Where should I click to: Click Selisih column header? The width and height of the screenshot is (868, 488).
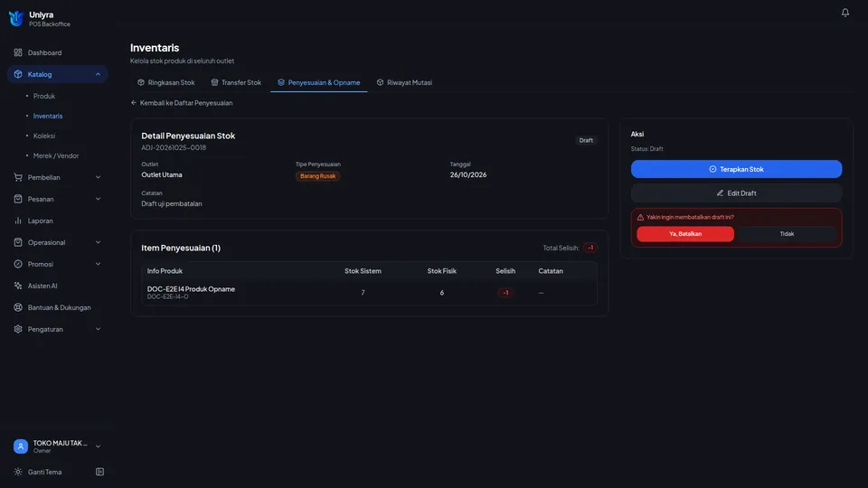pos(505,271)
